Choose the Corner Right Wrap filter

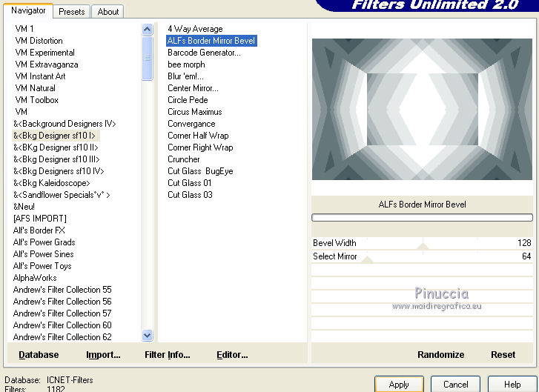[x=200, y=147]
